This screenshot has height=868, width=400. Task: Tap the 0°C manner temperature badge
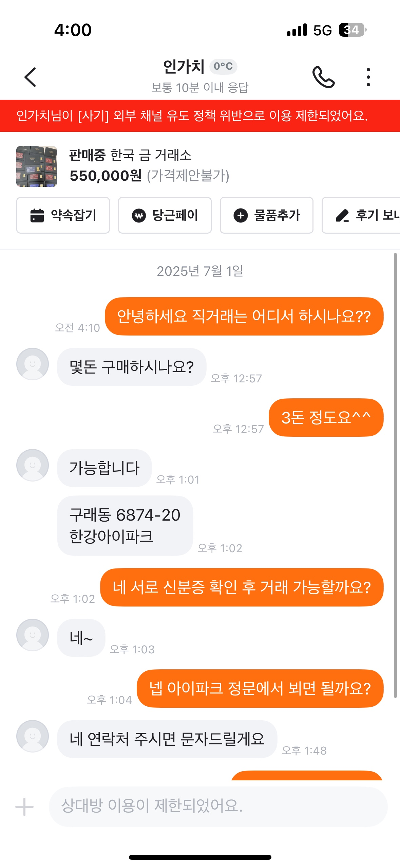tap(223, 66)
